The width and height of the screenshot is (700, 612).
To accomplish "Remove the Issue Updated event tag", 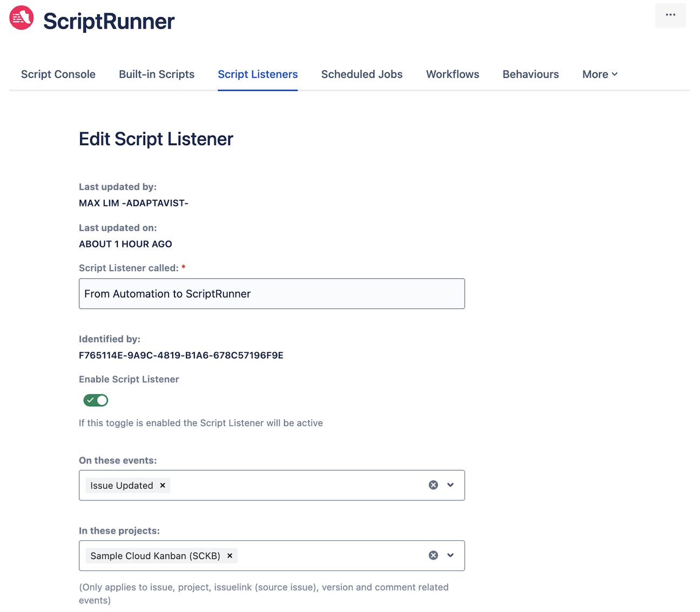I will 162,485.
